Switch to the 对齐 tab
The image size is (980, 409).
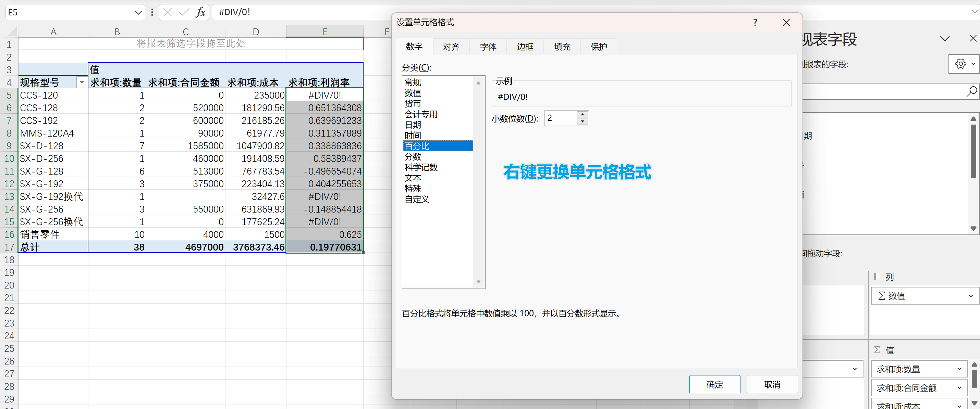(451, 47)
